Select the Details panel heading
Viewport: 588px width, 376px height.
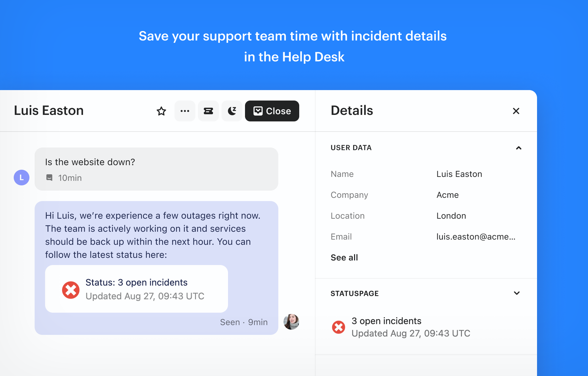pos(351,111)
